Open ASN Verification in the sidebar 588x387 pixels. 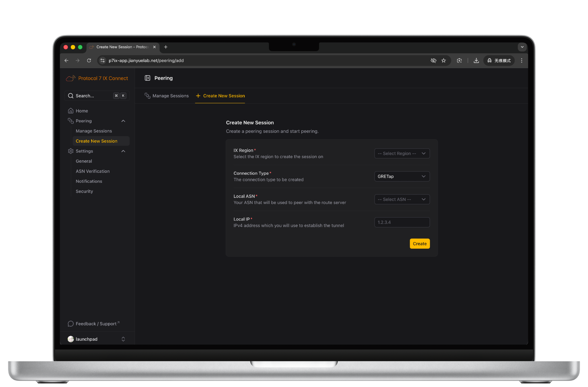92,171
